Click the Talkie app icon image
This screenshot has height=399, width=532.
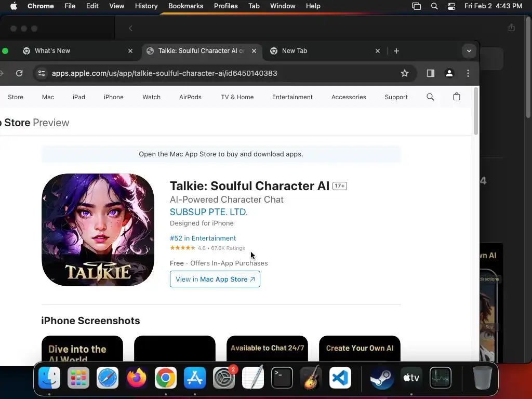pos(98,230)
